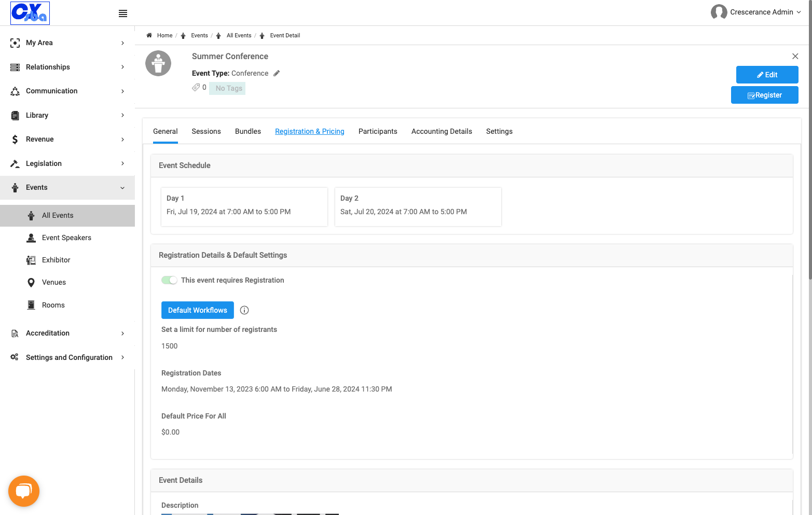
Task: Edit event type with pencil icon
Action: (277, 73)
